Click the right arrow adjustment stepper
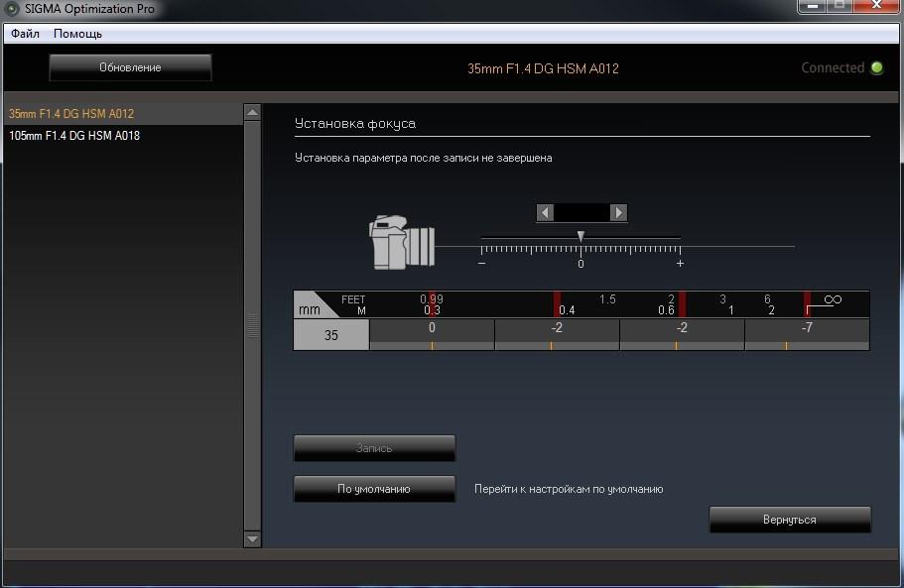The height and width of the screenshot is (588, 904). [619, 213]
